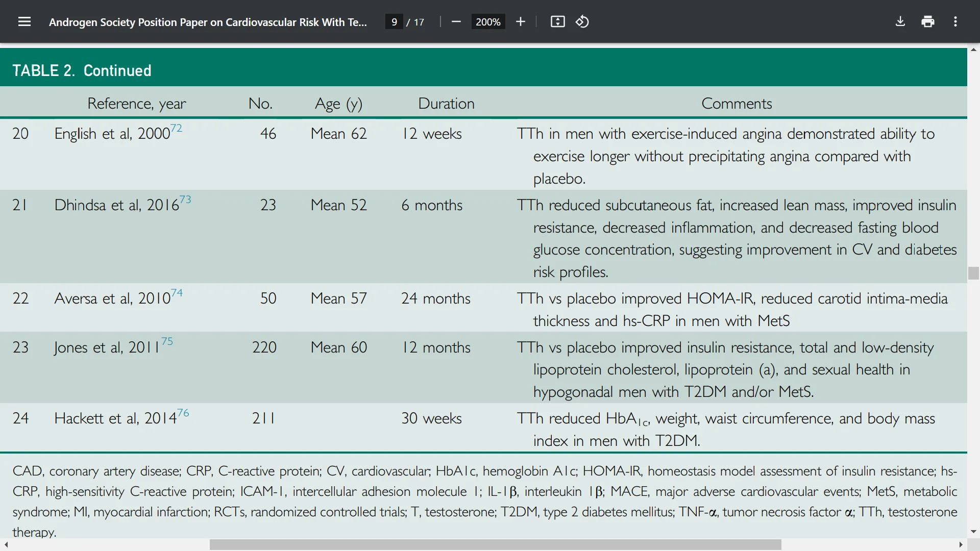Click the '12 weeks' duration cell

point(432,134)
